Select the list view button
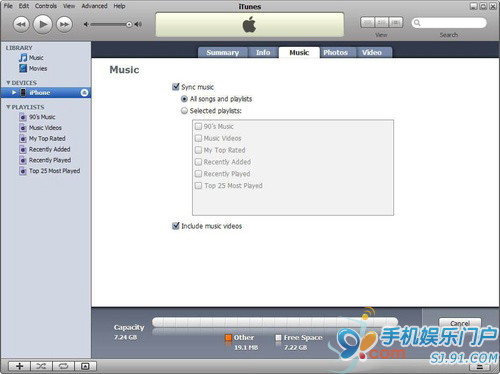This screenshot has height=374, width=500. (x=368, y=22)
